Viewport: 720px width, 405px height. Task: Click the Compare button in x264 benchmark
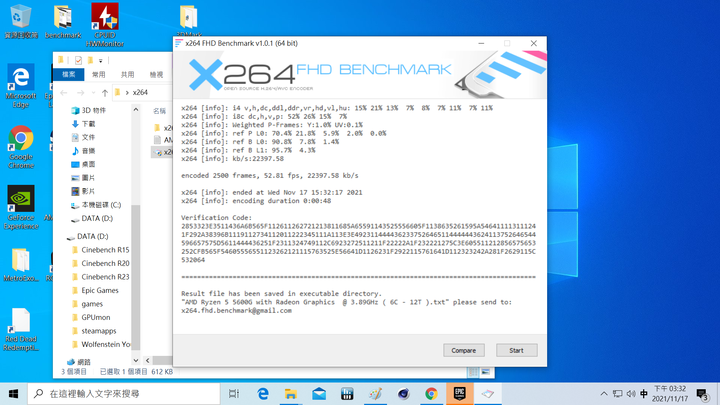(464, 350)
